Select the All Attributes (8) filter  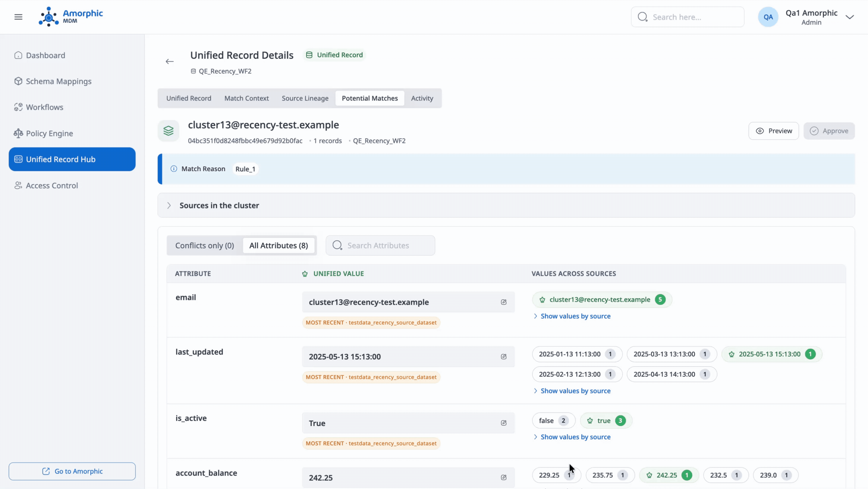[x=278, y=245]
